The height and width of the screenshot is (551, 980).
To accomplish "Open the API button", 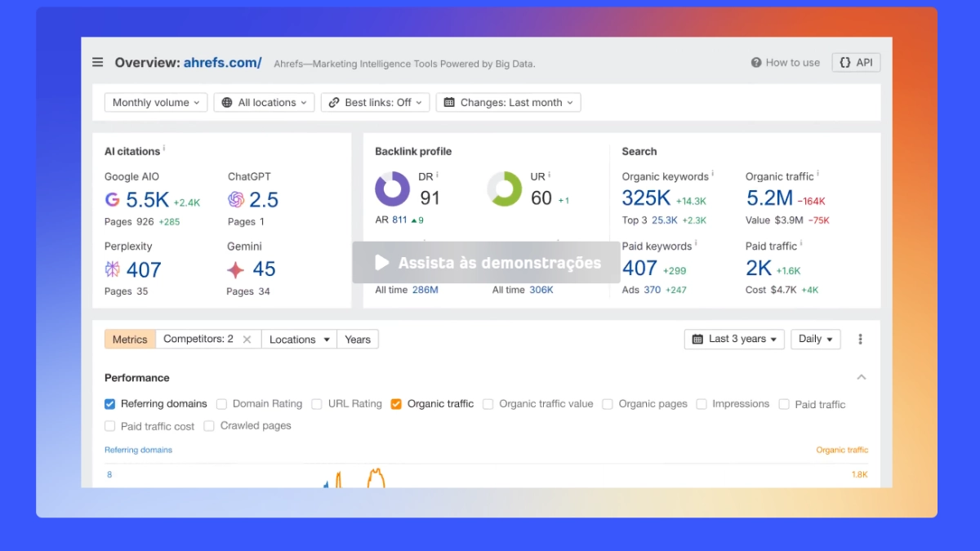I will [856, 63].
